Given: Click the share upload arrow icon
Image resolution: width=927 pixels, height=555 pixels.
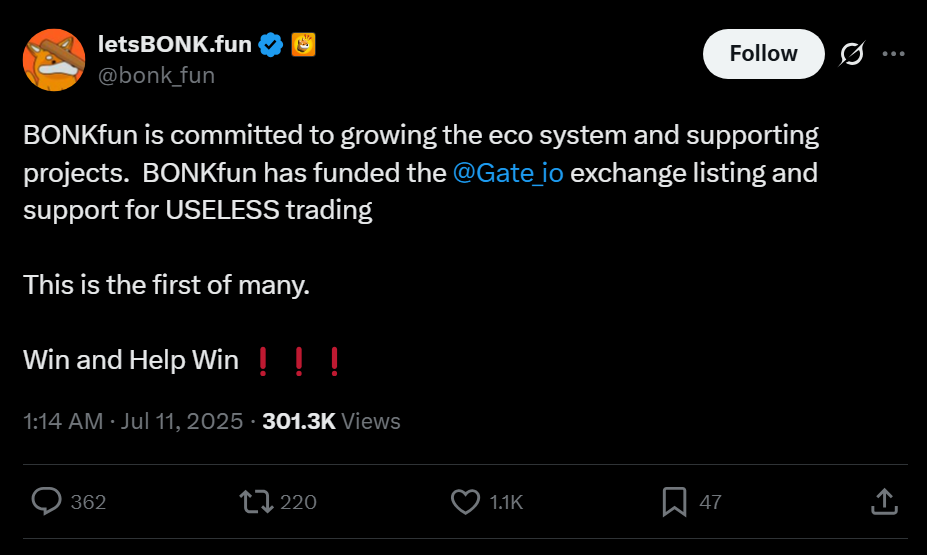Looking at the screenshot, I should pyautogui.click(x=884, y=501).
